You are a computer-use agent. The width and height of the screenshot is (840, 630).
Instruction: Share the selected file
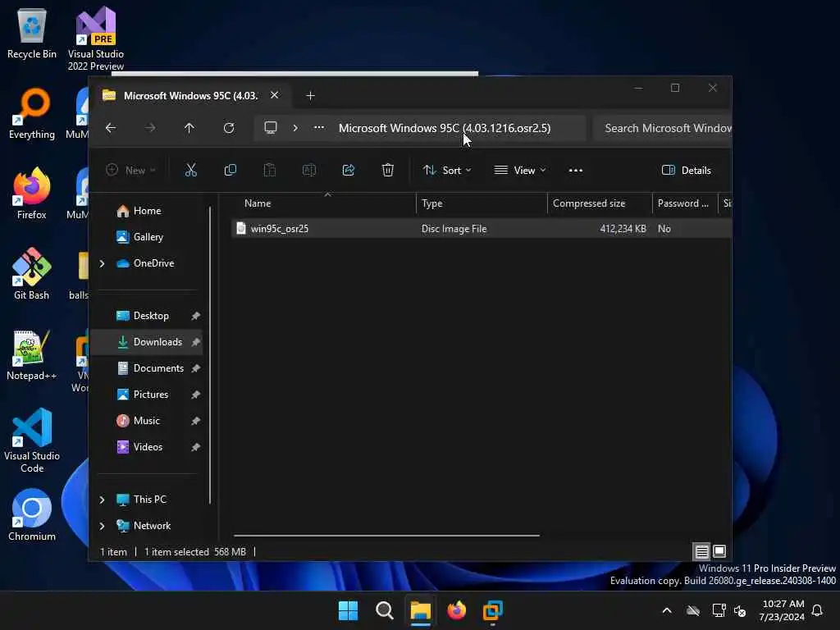coord(348,171)
